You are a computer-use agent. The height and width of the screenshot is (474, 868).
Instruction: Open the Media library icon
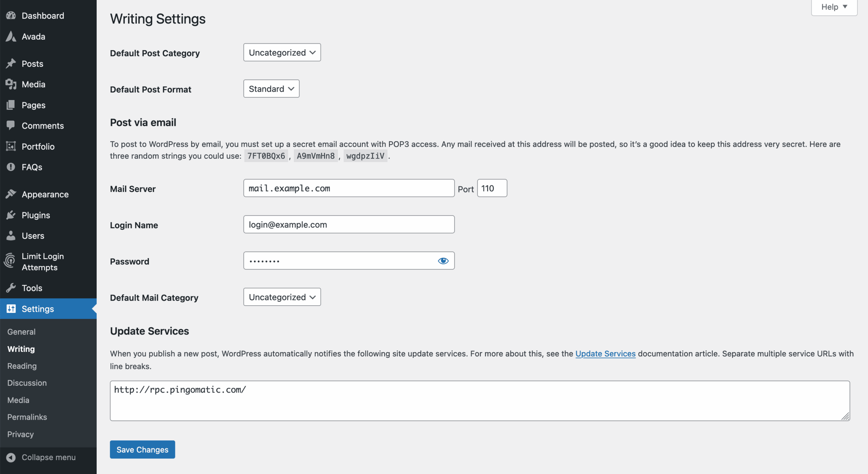coord(11,84)
